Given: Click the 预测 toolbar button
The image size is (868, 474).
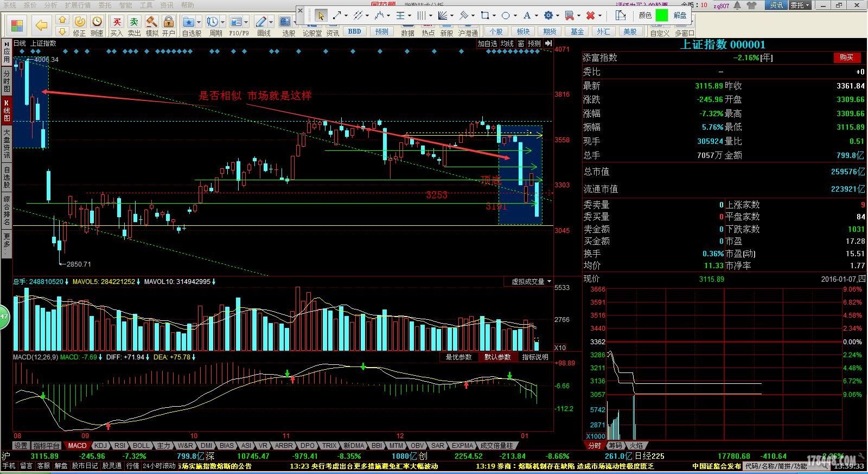Looking at the screenshot, I should [x=382, y=31].
